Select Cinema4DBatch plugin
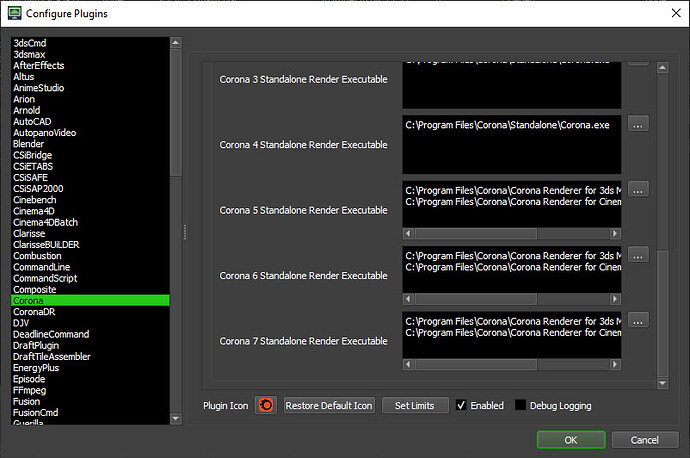The width and height of the screenshot is (690, 458). coord(90,222)
